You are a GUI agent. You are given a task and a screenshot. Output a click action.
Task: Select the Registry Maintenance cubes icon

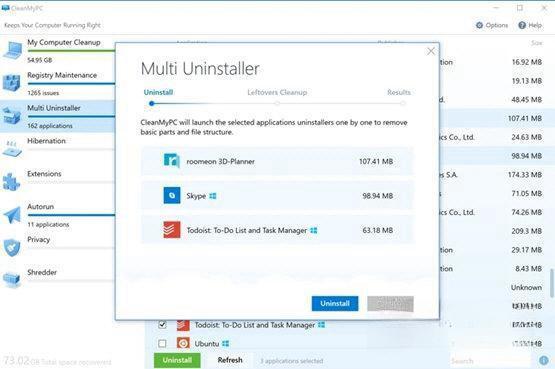tap(12, 83)
